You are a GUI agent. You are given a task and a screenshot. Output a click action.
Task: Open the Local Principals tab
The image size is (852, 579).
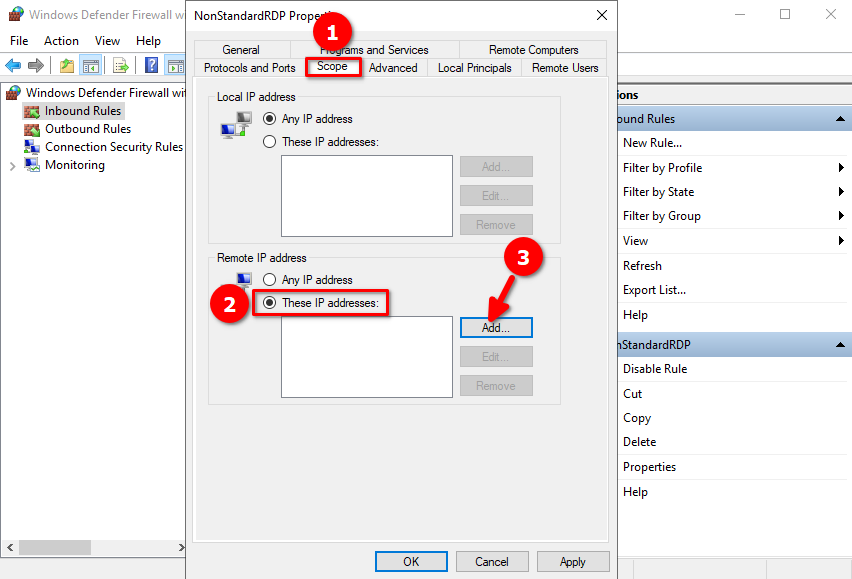tap(475, 68)
